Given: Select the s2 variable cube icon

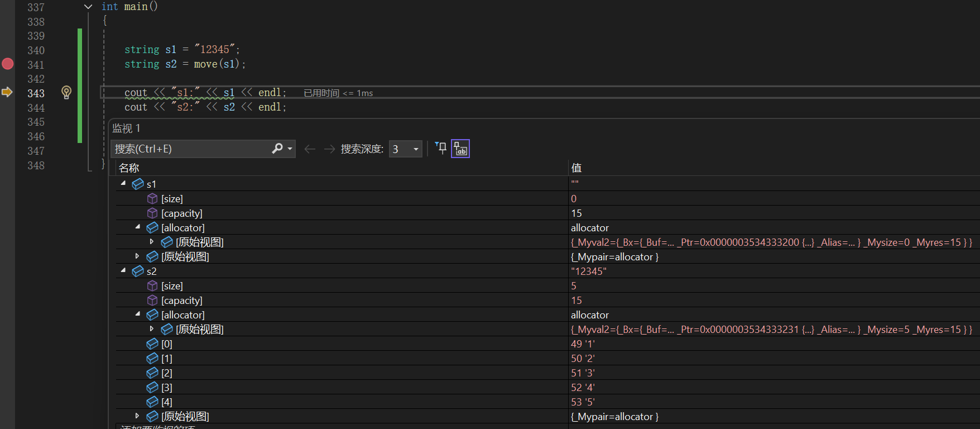Looking at the screenshot, I should coord(138,271).
